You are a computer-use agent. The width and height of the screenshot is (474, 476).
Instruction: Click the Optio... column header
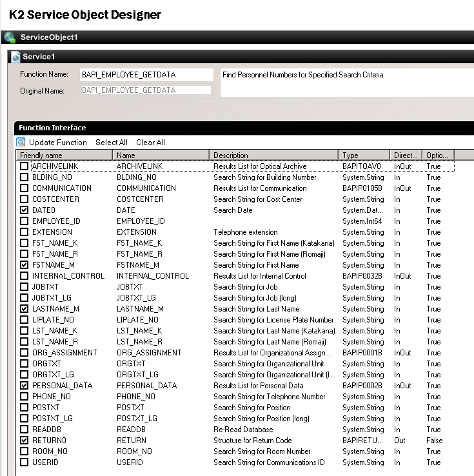click(x=438, y=155)
